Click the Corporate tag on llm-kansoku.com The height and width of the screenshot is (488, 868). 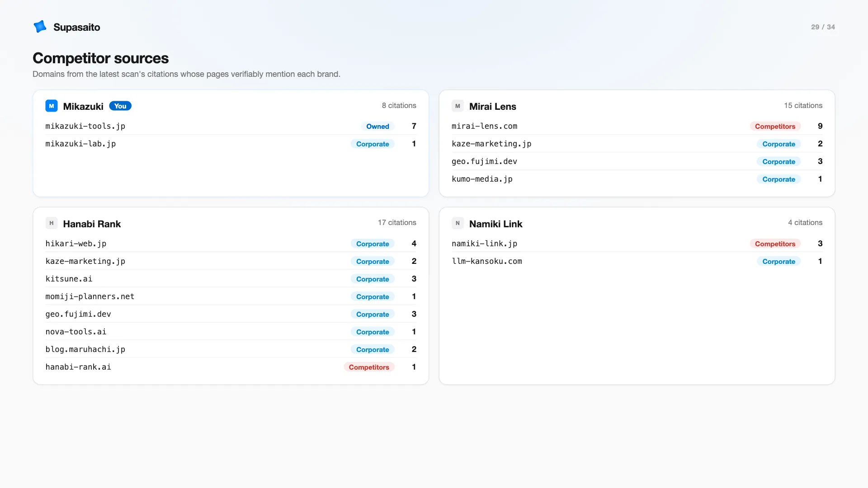click(x=778, y=262)
